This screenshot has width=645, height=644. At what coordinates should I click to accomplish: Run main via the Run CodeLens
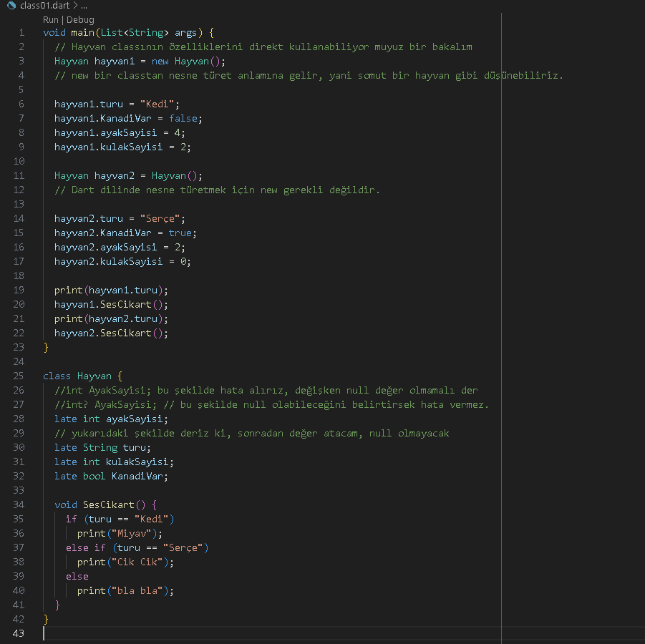click(x=51, y=20)
